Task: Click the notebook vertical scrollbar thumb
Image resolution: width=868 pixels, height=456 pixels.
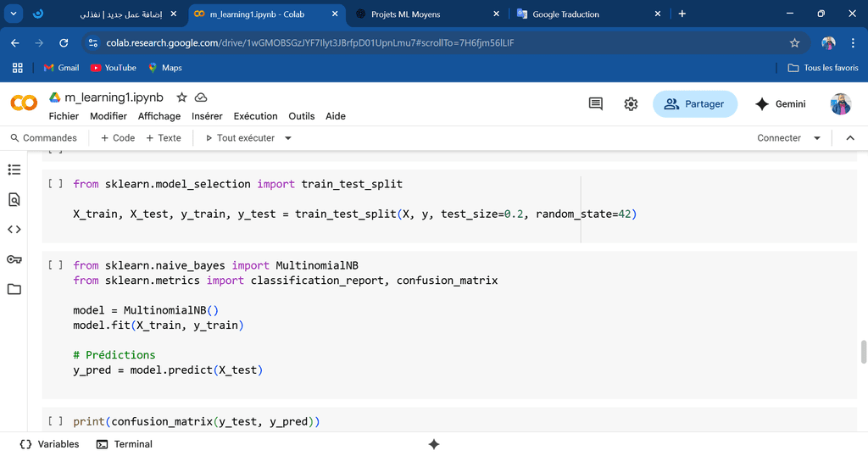Action: [863, 352]
